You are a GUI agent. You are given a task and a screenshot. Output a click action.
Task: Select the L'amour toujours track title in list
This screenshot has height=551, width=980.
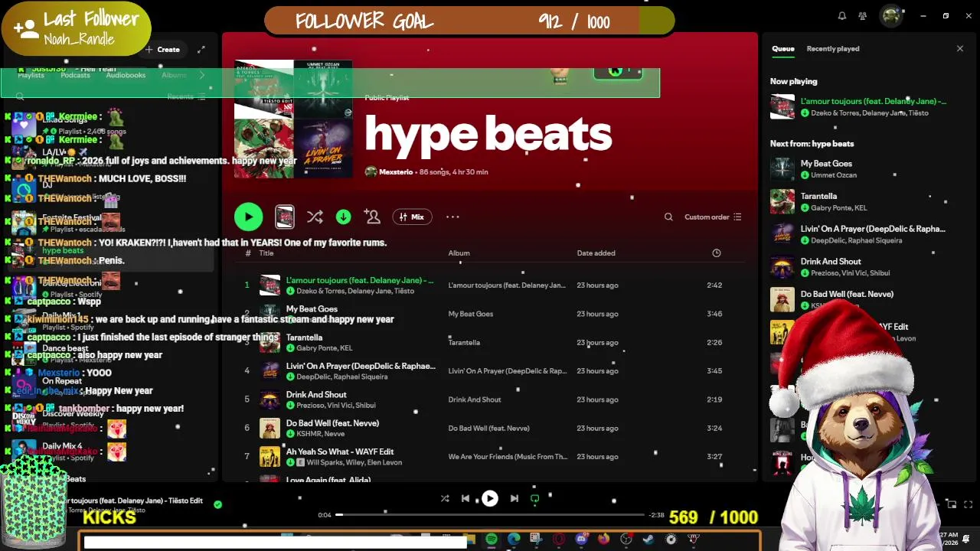pos(359,280)
